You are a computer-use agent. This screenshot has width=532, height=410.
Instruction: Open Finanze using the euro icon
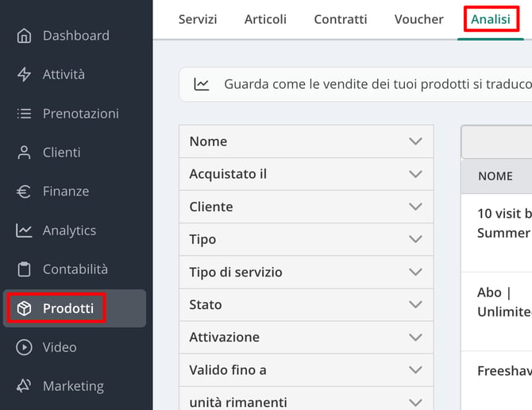click(24, 191)
